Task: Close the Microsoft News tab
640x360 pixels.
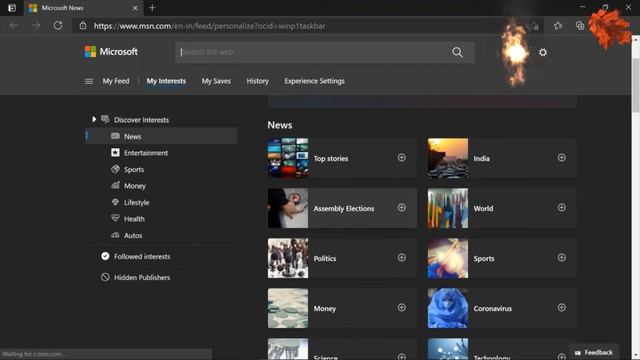Action: click(135, 8)
